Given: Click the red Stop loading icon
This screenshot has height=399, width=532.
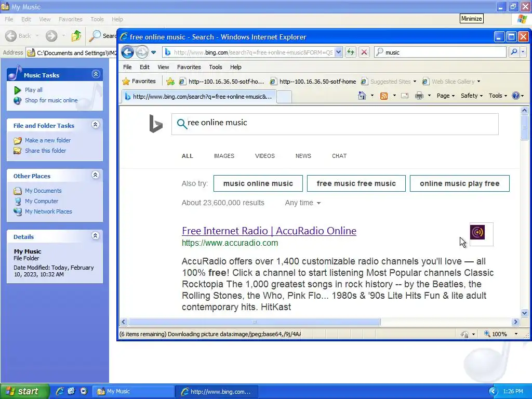Looking at the screenshot, I should coord(364,52).
